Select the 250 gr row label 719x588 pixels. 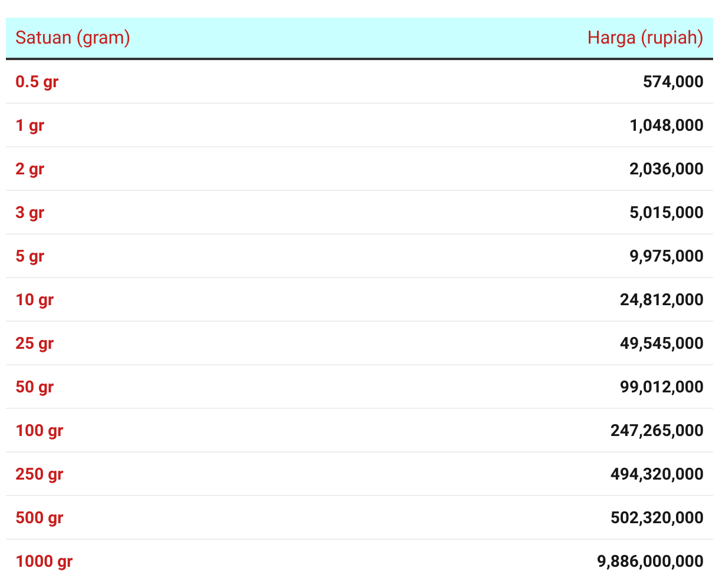(39, 474)
